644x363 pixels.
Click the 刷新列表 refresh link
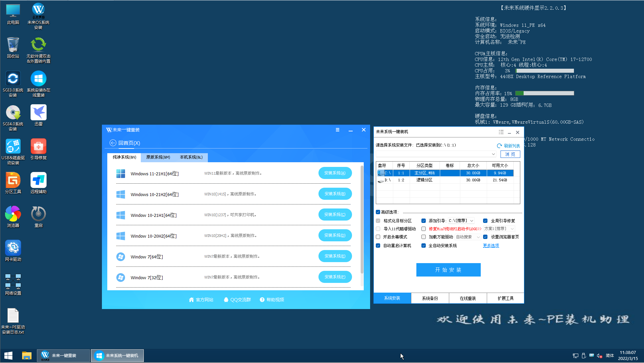[509, 146]
